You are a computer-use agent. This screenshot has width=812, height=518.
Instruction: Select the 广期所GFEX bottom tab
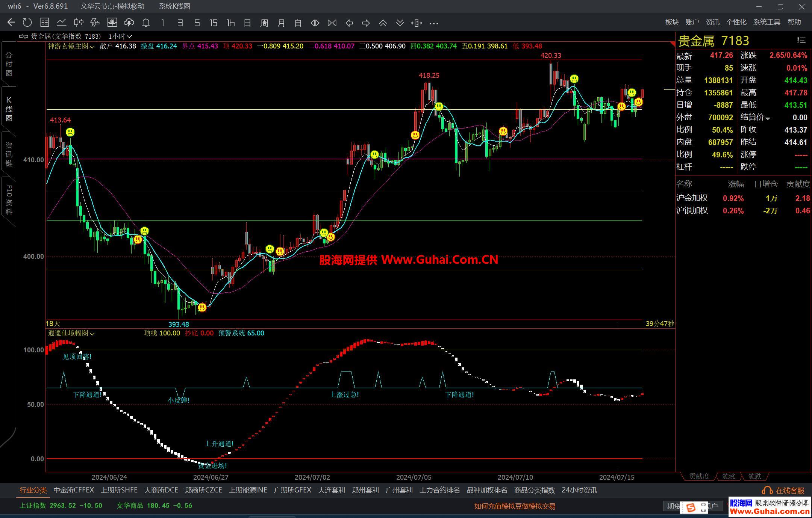(292, 490)
